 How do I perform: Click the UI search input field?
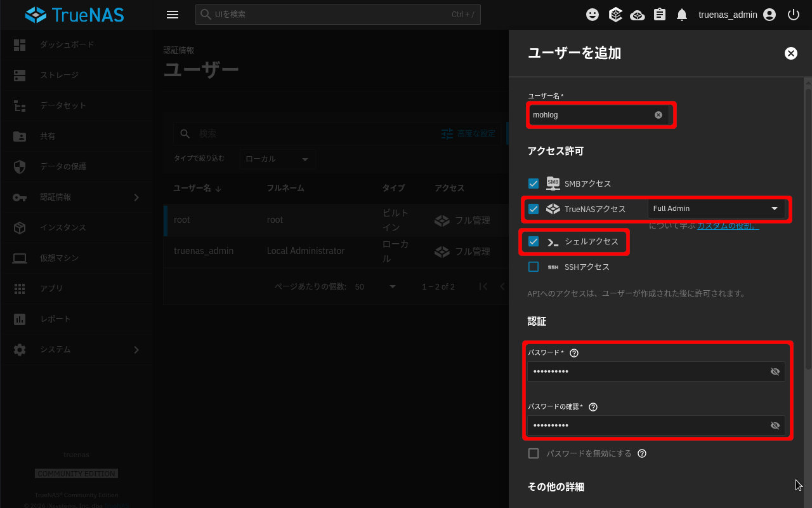[x=338, y=14]
